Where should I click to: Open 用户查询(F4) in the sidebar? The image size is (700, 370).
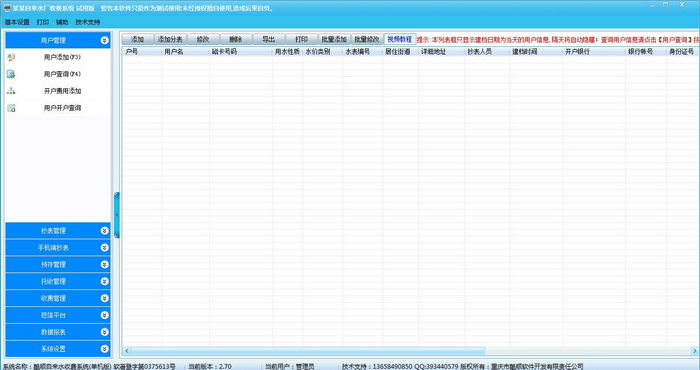pos(62,74)
